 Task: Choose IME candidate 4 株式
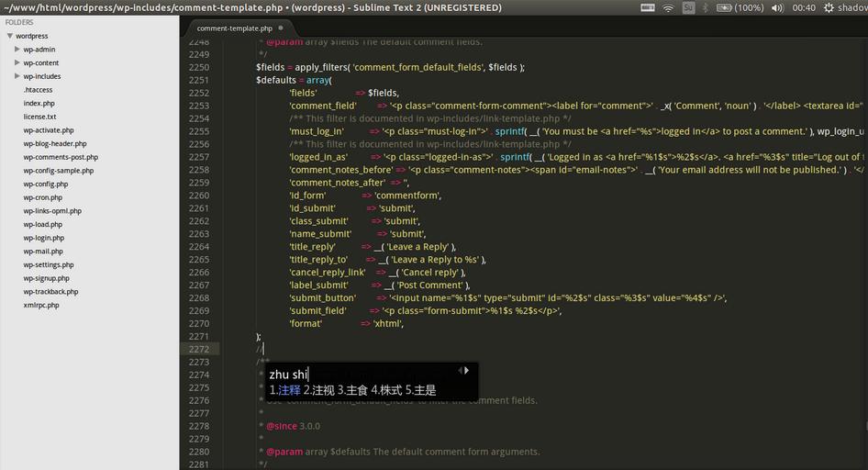click(x=386, y=390)
